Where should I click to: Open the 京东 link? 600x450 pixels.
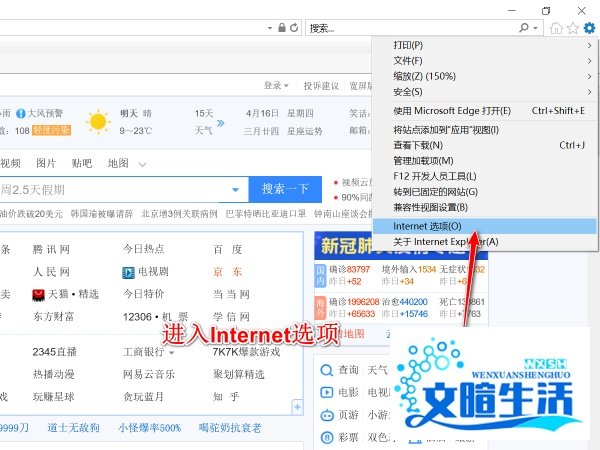[x=228, y=272]
